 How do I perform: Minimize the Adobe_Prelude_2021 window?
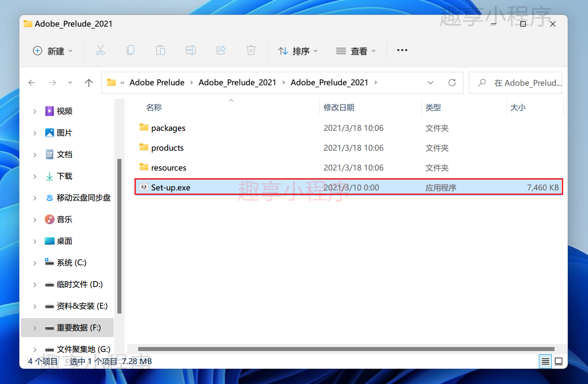[x=493, y=24]
